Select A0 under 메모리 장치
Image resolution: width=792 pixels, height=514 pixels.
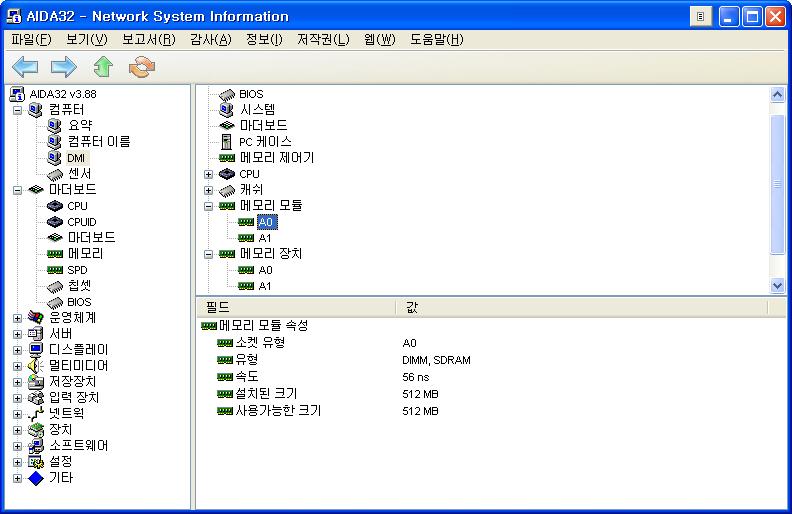pyautogui.click(x=266, y=270)
